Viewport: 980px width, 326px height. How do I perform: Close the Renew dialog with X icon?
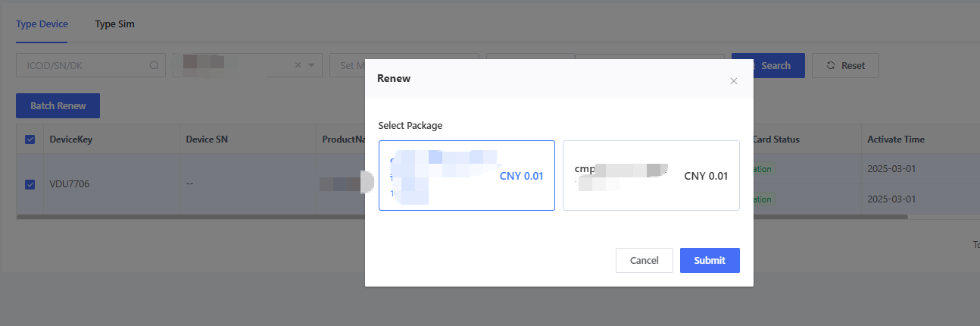[733, 81]
